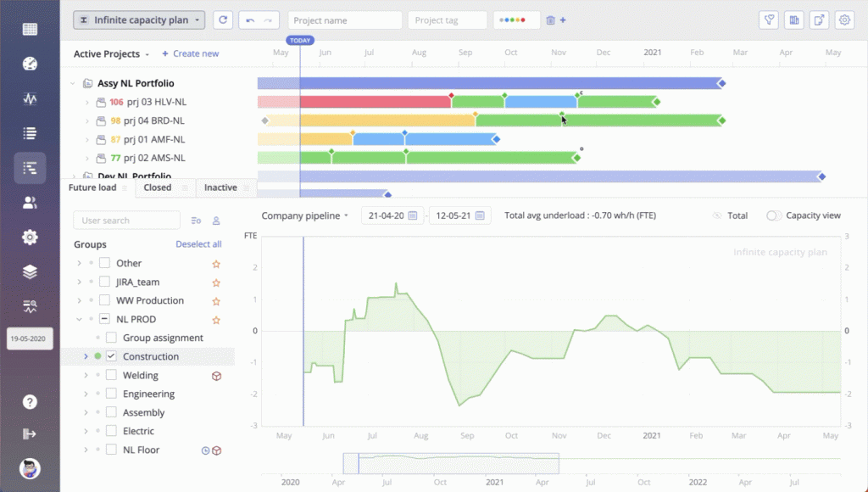Open settings via the gear icon top-right

[x=844, y=19]
